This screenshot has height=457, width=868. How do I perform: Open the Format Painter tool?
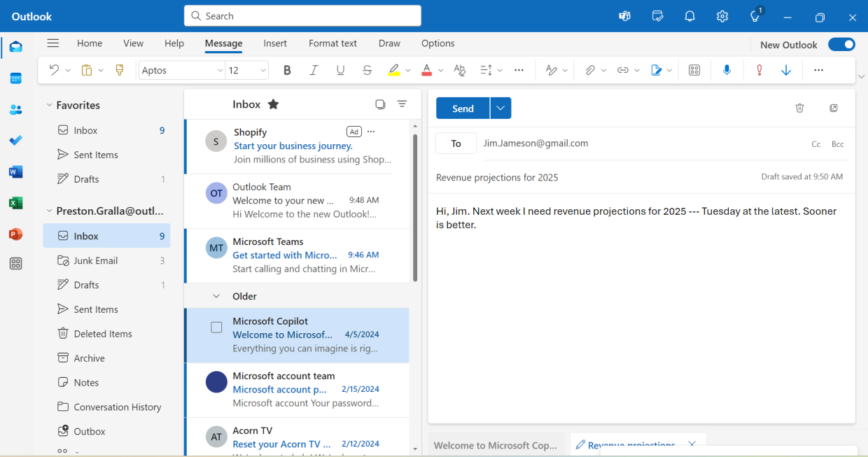(x=119, y=70)
